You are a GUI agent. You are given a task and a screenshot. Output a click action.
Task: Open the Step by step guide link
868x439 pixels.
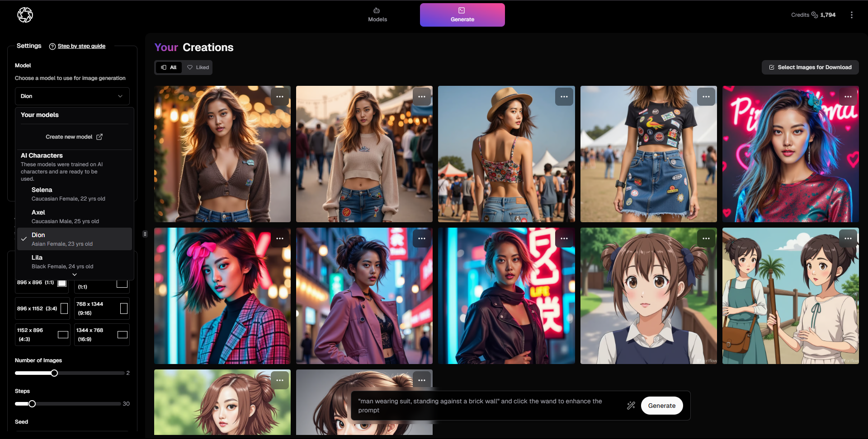82,46
